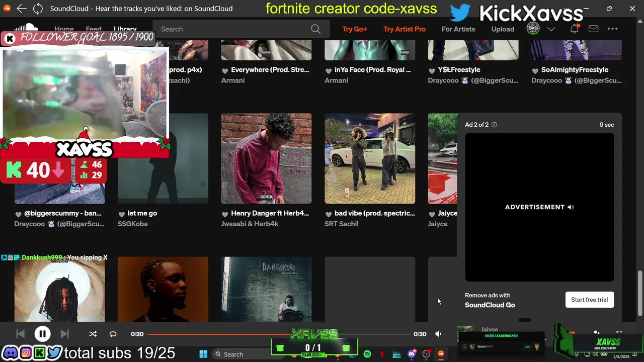
Task: Open the Windows Start button
Action: [x=203, y=354]
